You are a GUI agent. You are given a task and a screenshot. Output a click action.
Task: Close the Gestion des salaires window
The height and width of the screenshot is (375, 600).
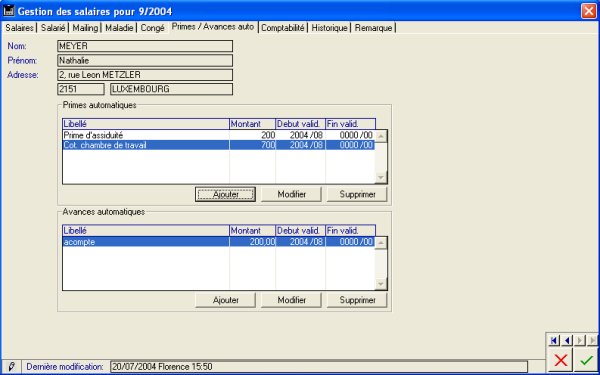[588, 11]
